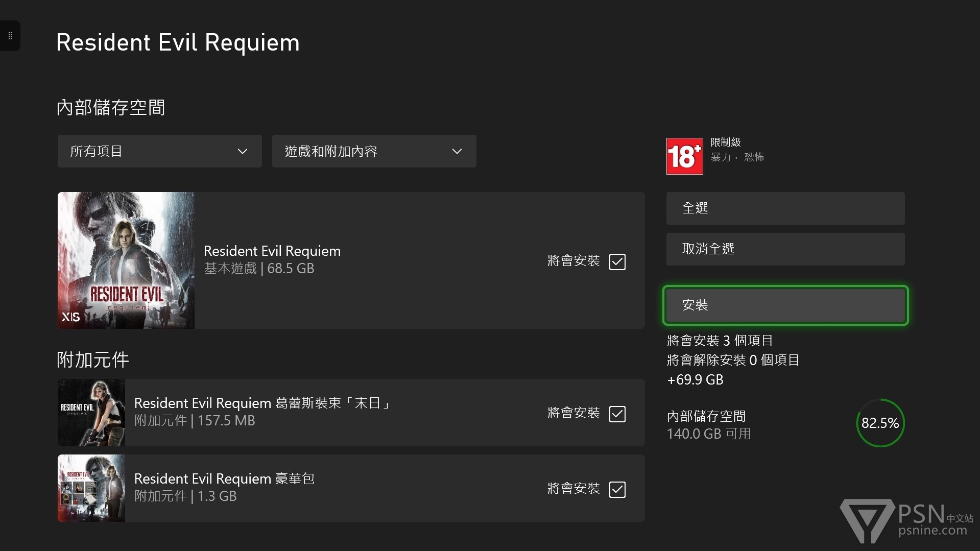This screenshot has width=980, height=551.
Task: Select the Resident Evil Requiem base game cover
Action: click(x=126, y=260)
